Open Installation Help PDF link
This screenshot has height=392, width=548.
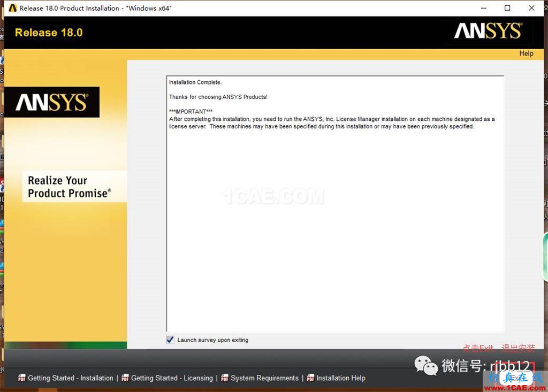(341, 378)
